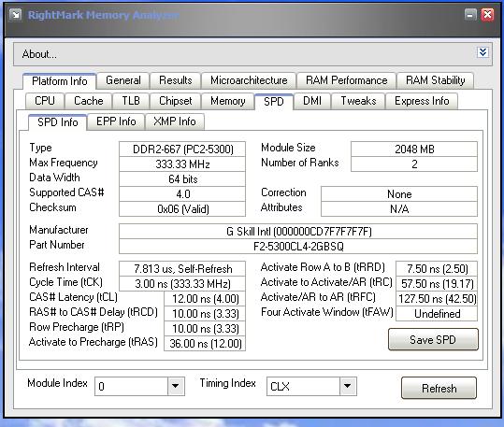Screen dimensions: 504x427
Task: Go to the Tweaks sub-tab
Action: [x=358, y=101]
